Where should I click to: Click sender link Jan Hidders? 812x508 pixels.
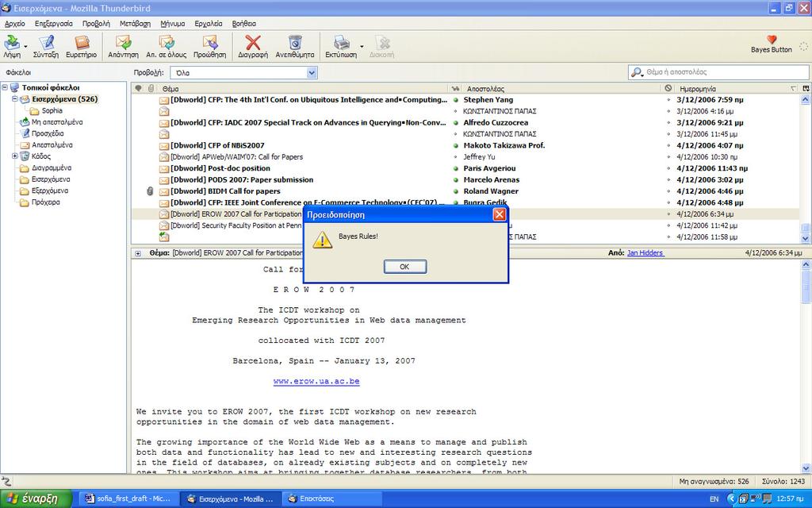645,253
